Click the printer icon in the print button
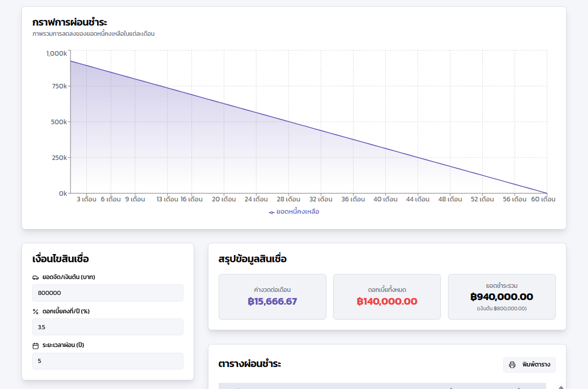Image resolution: width=588 pixels, height=389 pixels. [512, 365]
